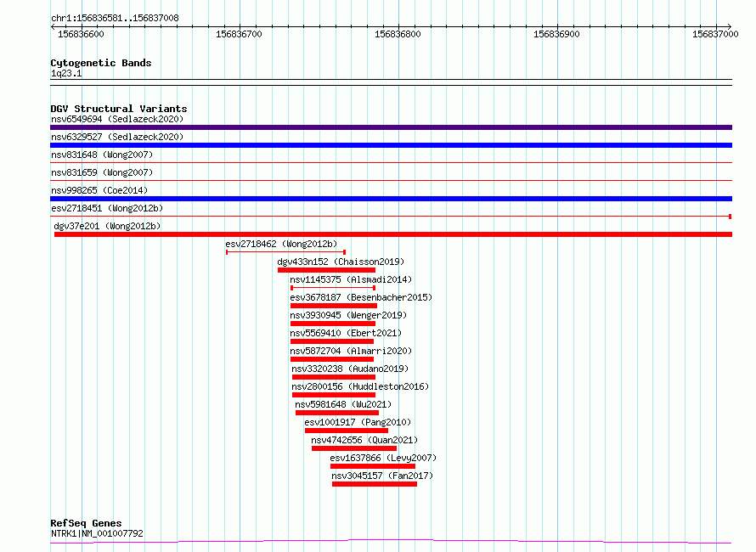Click the red nsv3320238 variant bar
This screenshot has width=756, height=552.
334,377
